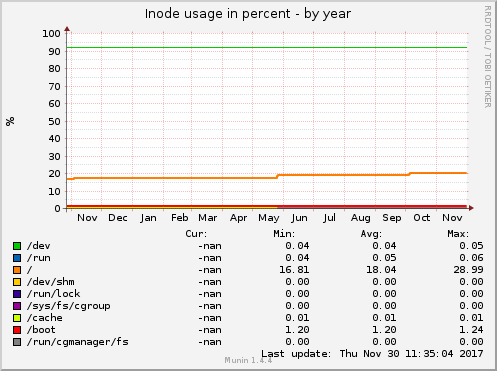
Task: Click the dark blue /run/lock legend swatch
Action: click(17, 294)
